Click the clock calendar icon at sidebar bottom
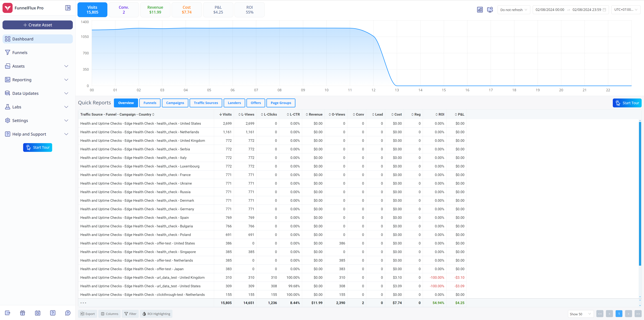 pos(38,313)
